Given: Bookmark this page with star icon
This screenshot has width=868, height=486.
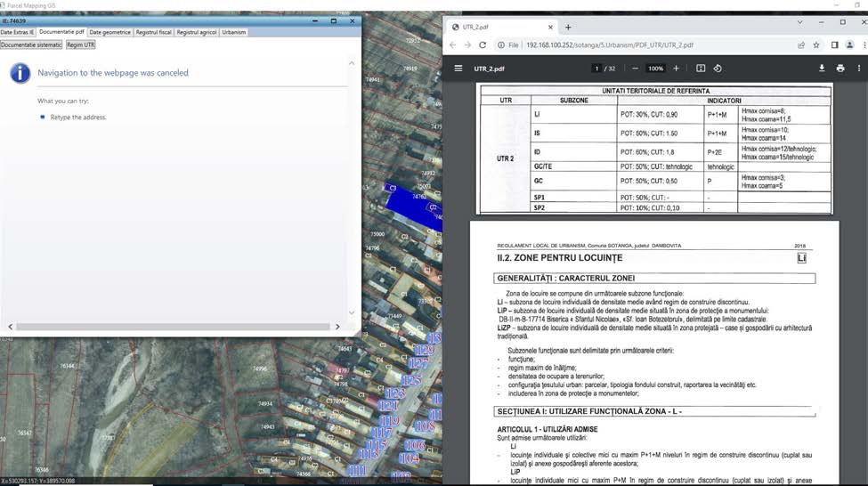Looking at the screenshot, I should click(816, 45).
